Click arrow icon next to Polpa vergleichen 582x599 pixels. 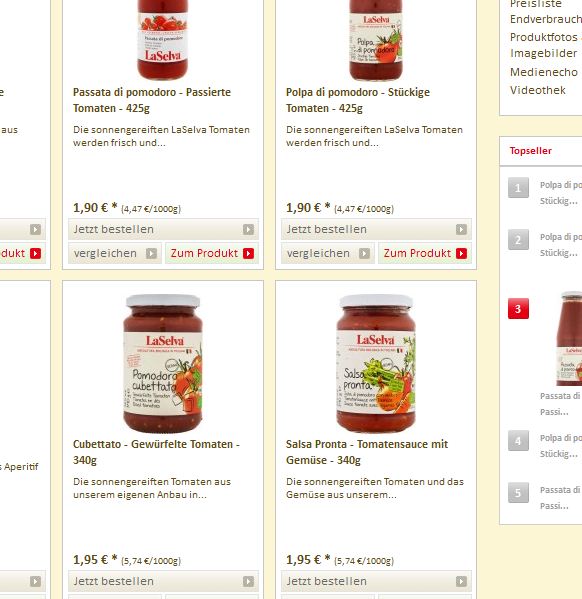pos(364,253)
